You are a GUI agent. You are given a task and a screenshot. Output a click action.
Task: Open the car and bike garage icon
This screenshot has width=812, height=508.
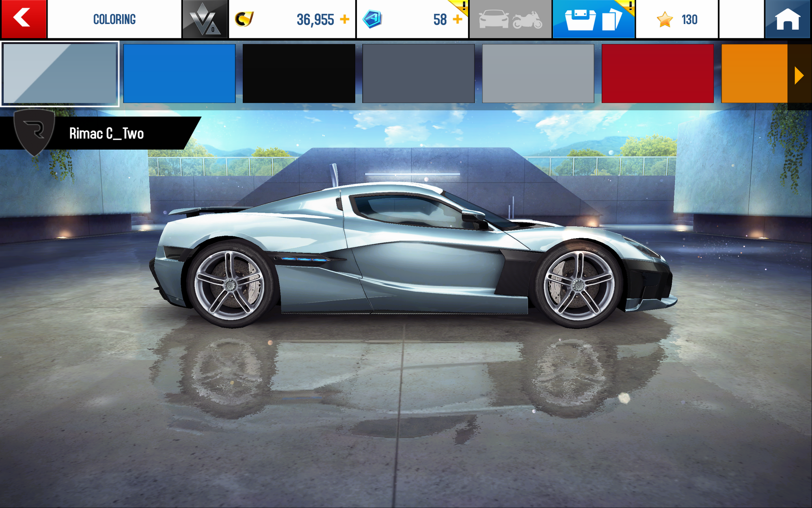point(510,19)
